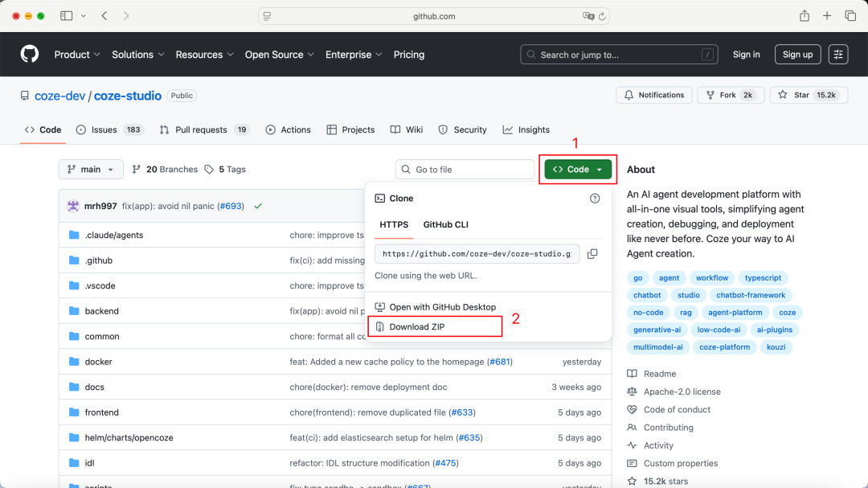Open the Wiki tab
868x488 pixels.
coord(407,129)
